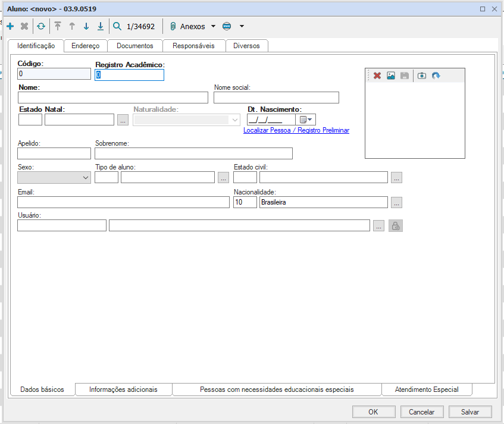Switch to the Endereço tab
The width and height of the screenshot is (504, 424).
[x=85, y=46]
